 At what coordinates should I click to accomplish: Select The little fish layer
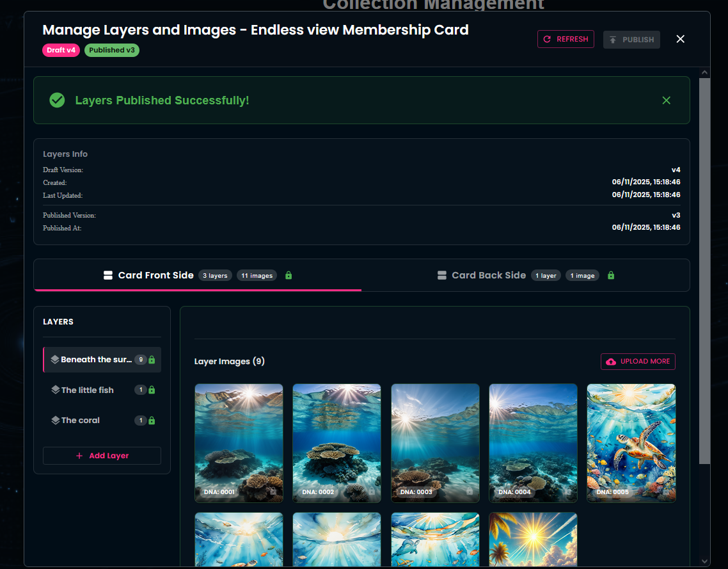click(x=88, y=390)
